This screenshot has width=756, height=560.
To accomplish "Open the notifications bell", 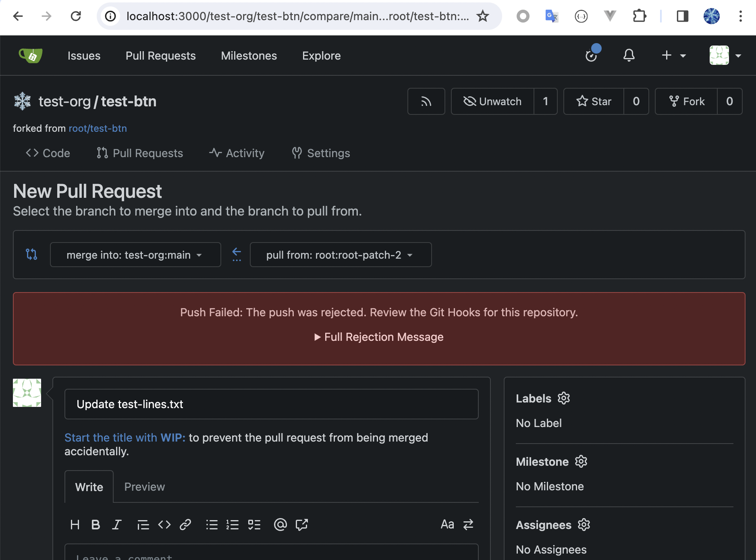I will 629,56.
